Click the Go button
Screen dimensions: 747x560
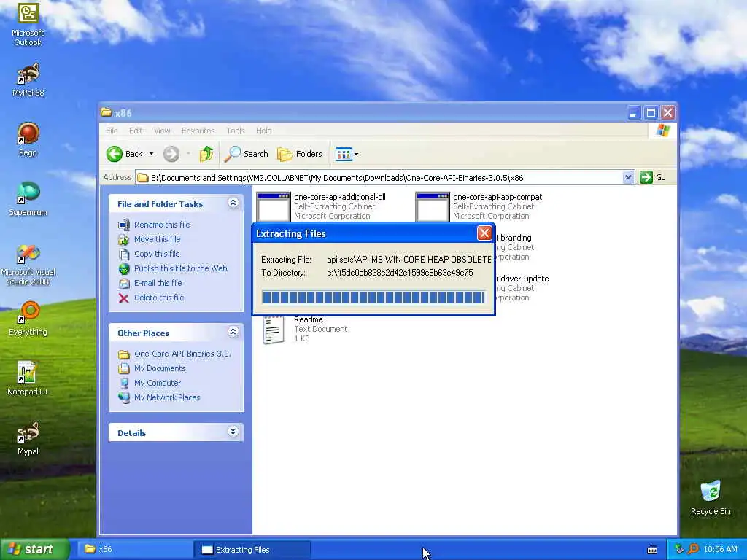tap(653, 178)
